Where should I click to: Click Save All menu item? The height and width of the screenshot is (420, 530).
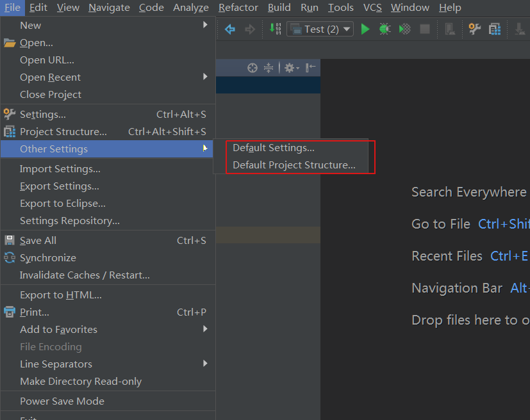pos(108,241)
